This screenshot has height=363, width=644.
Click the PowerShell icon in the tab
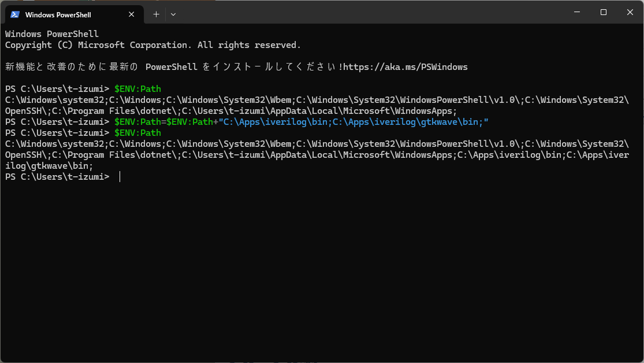15,14
